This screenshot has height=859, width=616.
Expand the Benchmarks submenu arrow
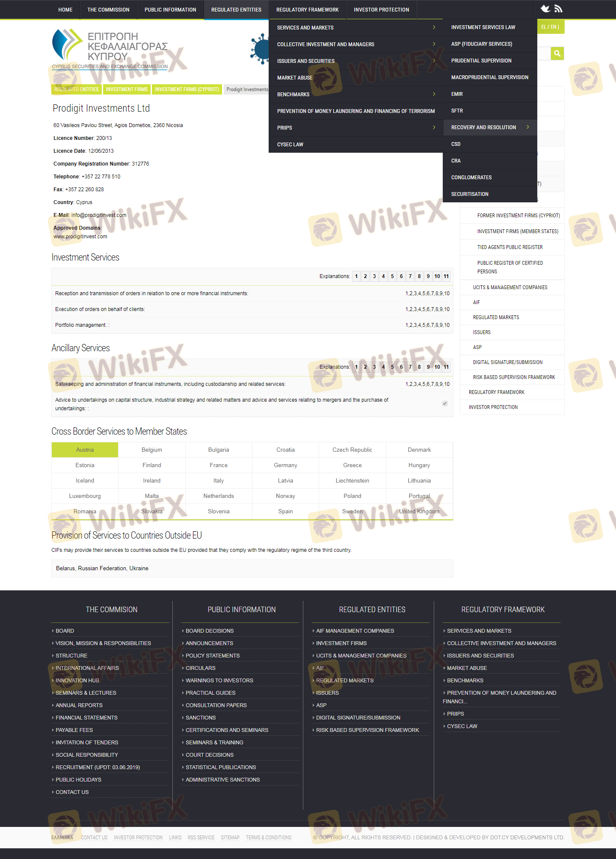[x=434, y=94]
